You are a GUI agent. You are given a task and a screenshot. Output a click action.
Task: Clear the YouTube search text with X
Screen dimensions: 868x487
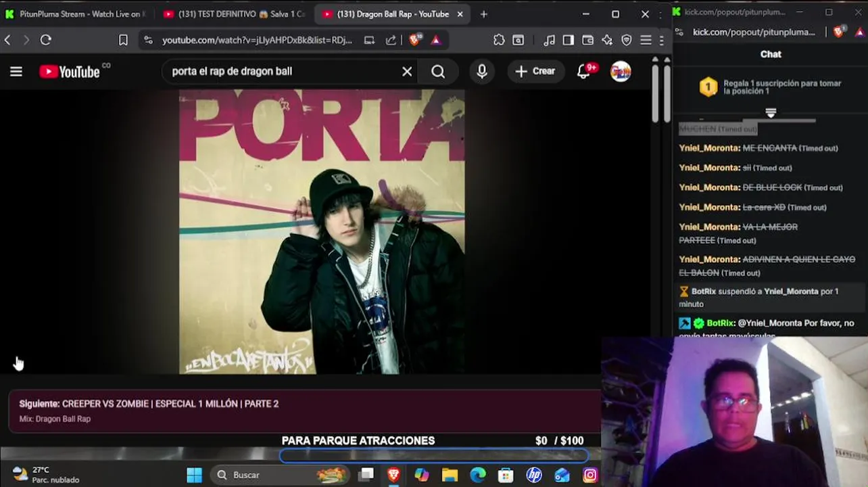407,71
